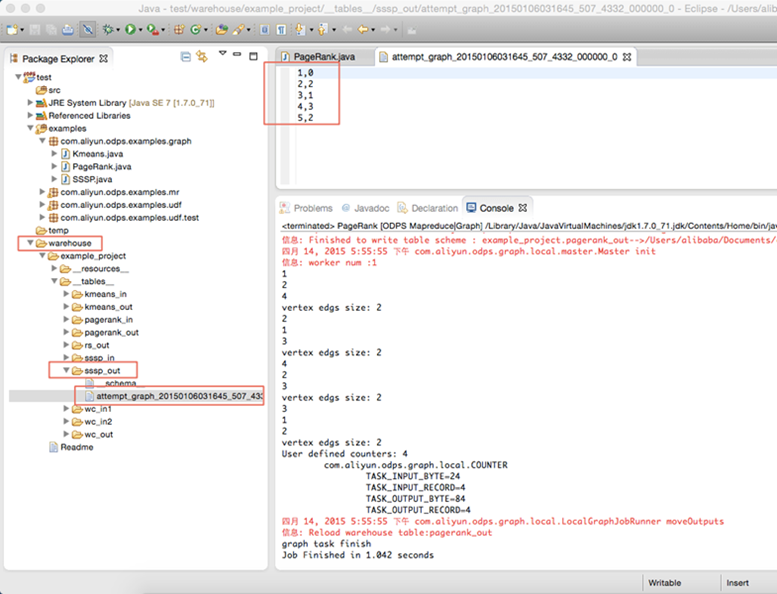
Task: Toggle Show Whitespace Characters paragraph icon
Action: tap(281, 30)
